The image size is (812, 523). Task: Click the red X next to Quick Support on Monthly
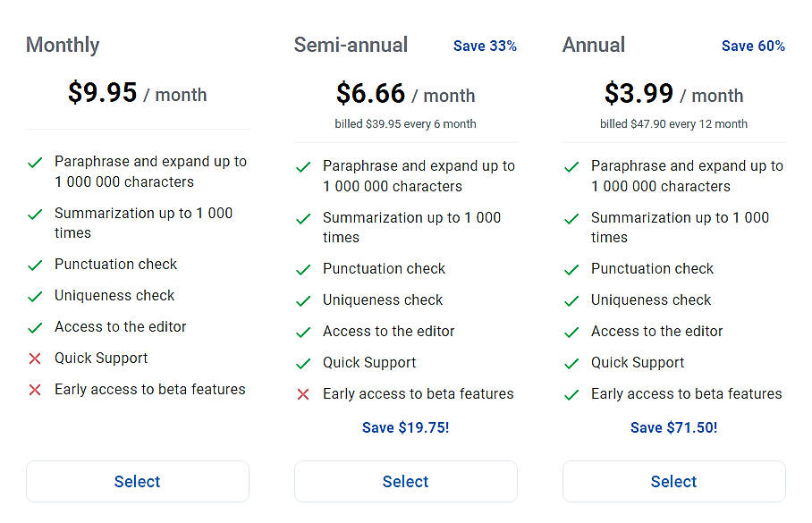tap(35, 358)
